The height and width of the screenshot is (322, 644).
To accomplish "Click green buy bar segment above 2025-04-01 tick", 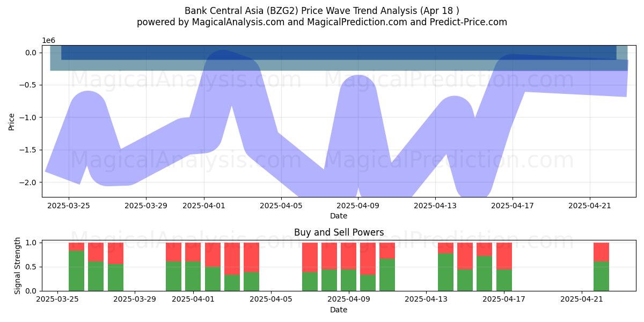I will 193,276.
